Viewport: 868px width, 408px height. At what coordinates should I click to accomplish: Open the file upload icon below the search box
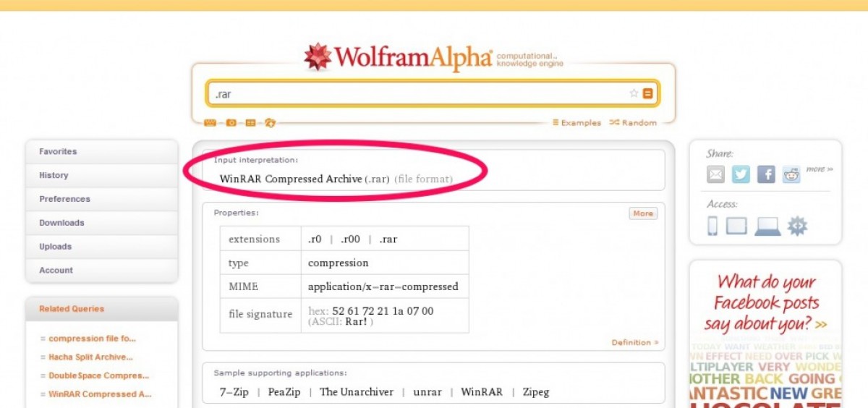click(270, 123)
